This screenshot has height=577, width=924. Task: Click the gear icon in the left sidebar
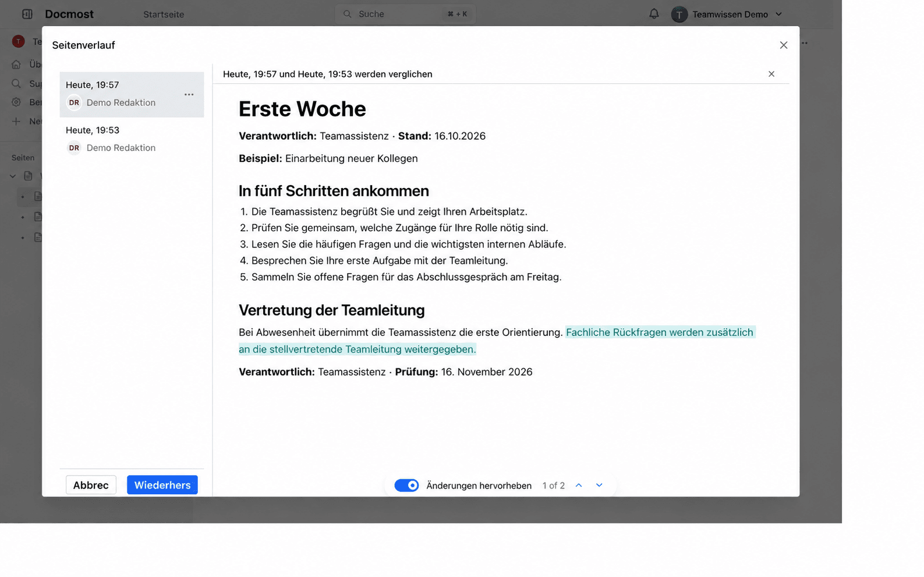click(16, 102)
